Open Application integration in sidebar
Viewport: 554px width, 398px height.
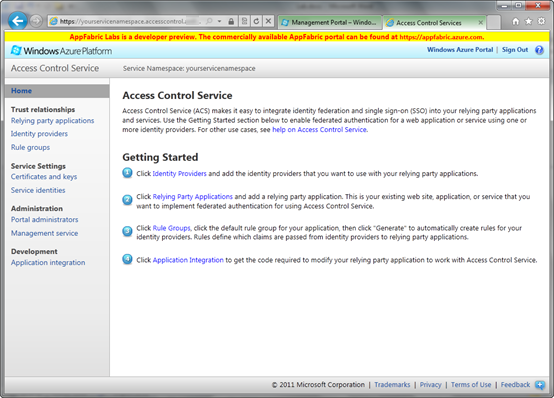coord(48,263)
